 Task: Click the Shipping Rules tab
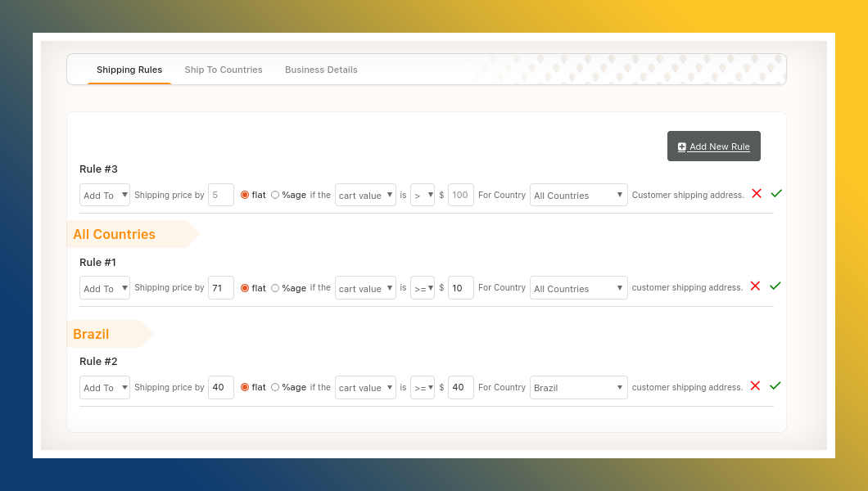tap(129, 70)
